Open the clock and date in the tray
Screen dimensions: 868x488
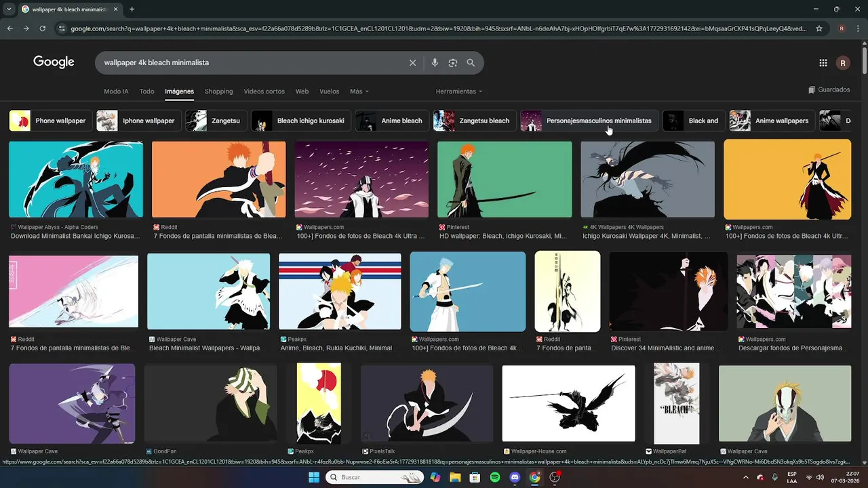847,477
